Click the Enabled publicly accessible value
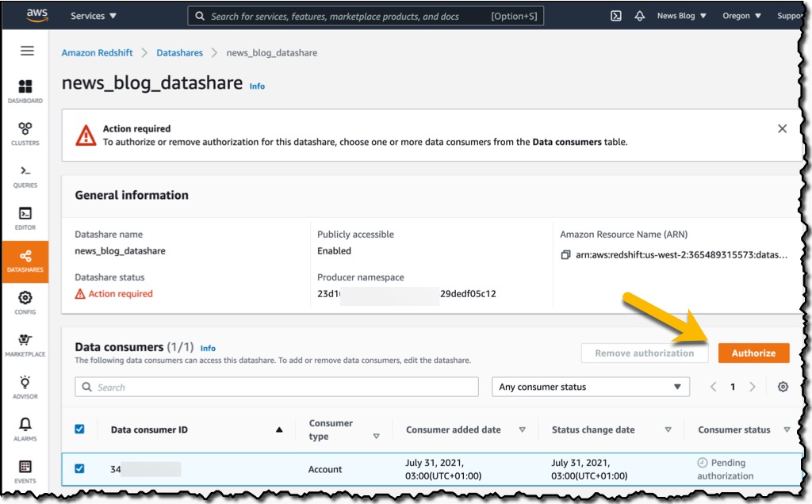The width and height of the screenshot is (812, 504). (334, 251)
